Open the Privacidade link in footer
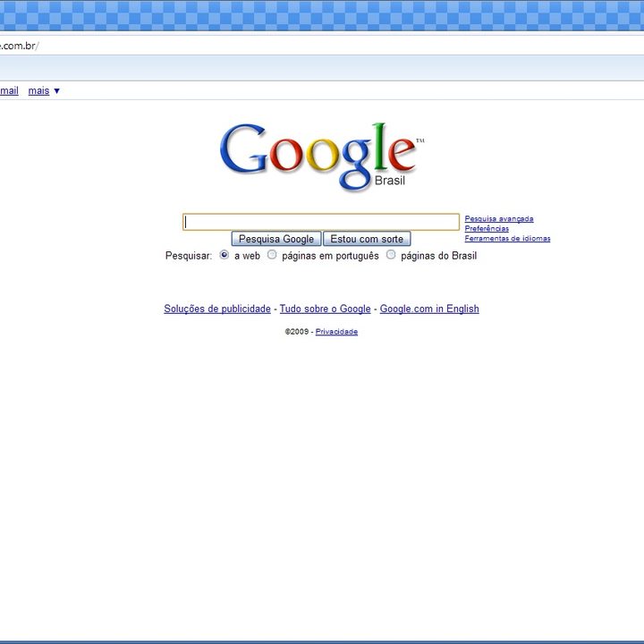The image size is (644, 644). pyautogui.click(x=336, y=332)
